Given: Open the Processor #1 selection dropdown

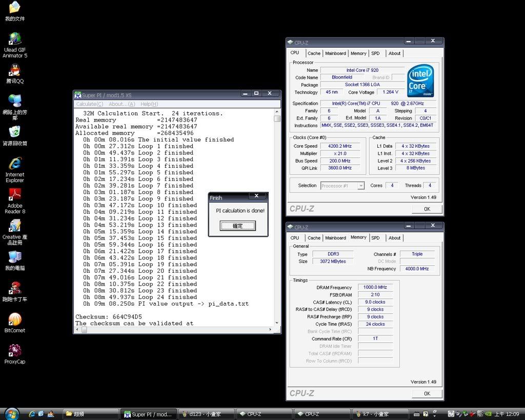Looking at the screenshot, I should click(360, 186).
